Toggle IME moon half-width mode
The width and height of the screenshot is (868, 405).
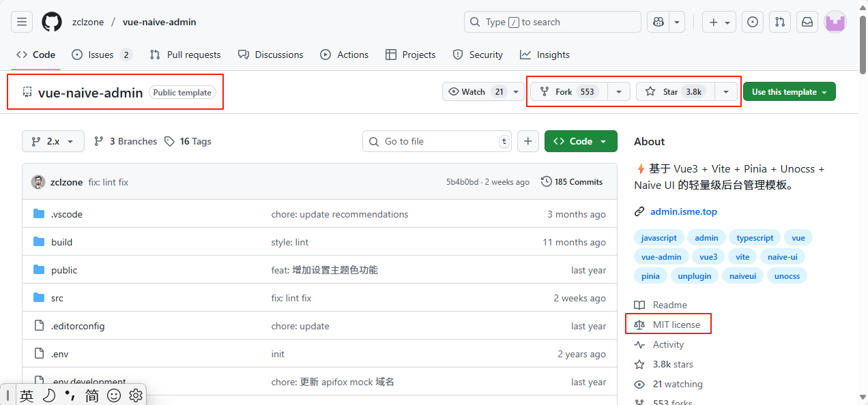tap(49, 395)
